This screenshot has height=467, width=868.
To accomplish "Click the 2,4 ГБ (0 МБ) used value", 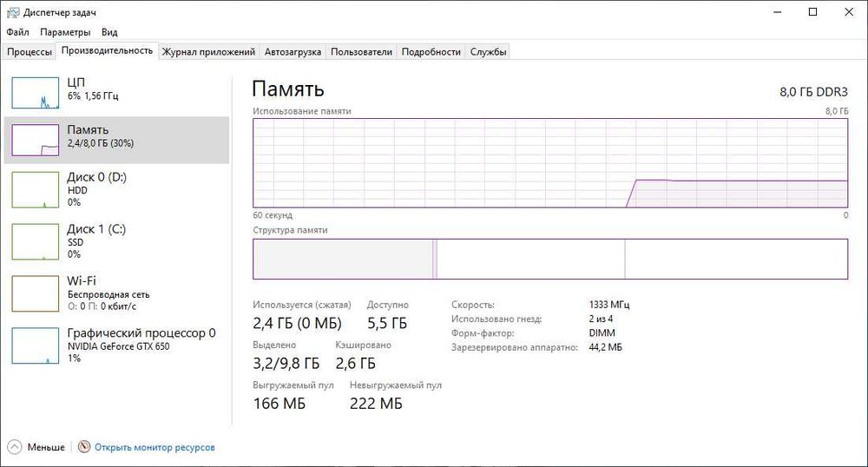I will [x=297, y=323].
